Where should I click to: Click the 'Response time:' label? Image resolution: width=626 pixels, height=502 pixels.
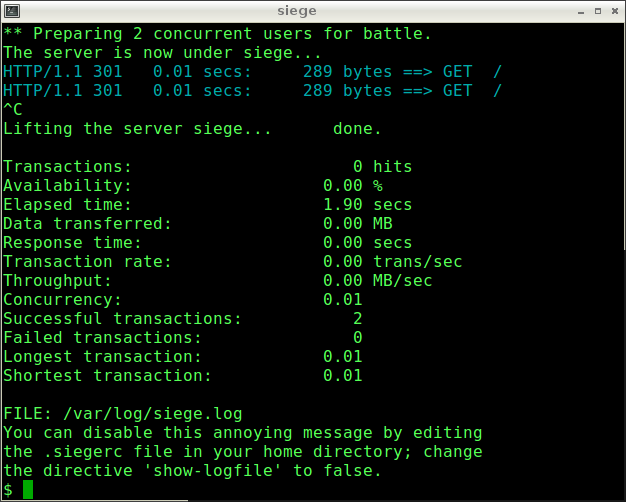pyautogui.click(x=72, y=242)
